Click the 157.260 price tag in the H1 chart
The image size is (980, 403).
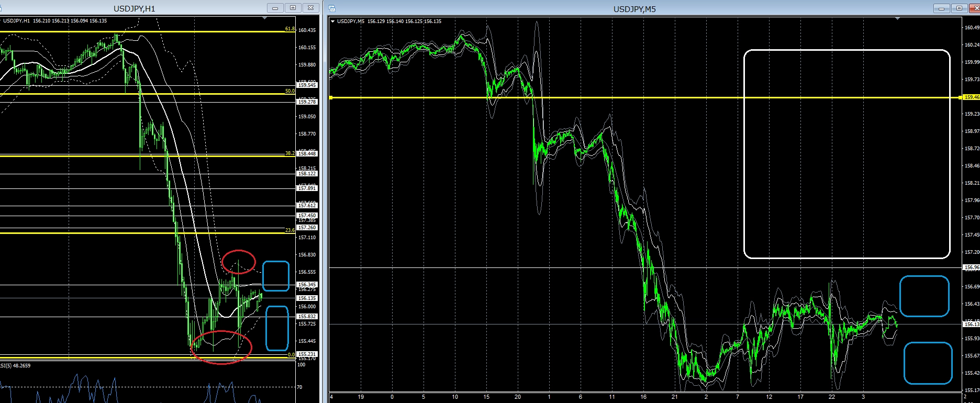tap(307, 228)
